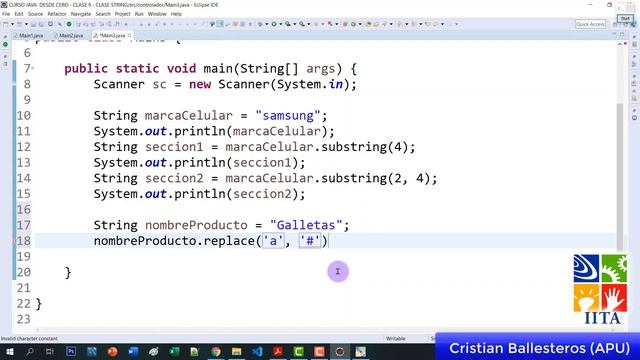The image size is (640, 360).
Task: Select the Eclipse IDE taskbar icon
Action: point(340,351)
